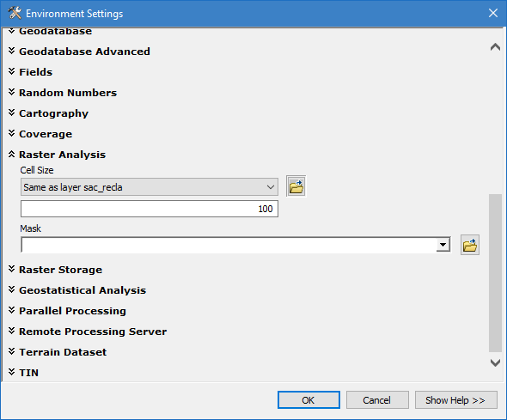Browse for Mask dataset folder icon

(470, 246)
